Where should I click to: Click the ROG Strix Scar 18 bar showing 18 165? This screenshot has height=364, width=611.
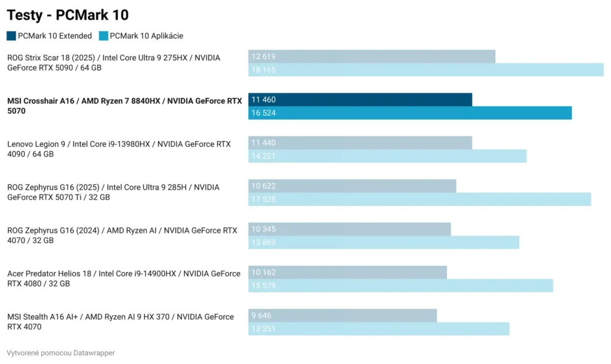(x=425, y=70)
